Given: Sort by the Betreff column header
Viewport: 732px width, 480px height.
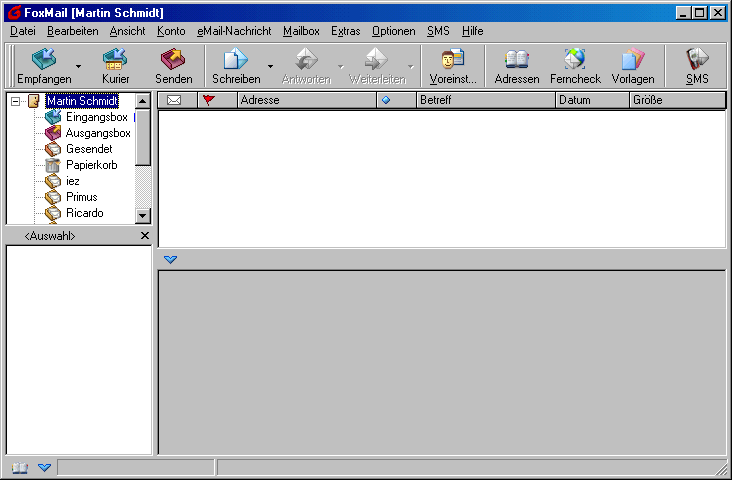Looking at the screenshot, I should tap(486, 100).
